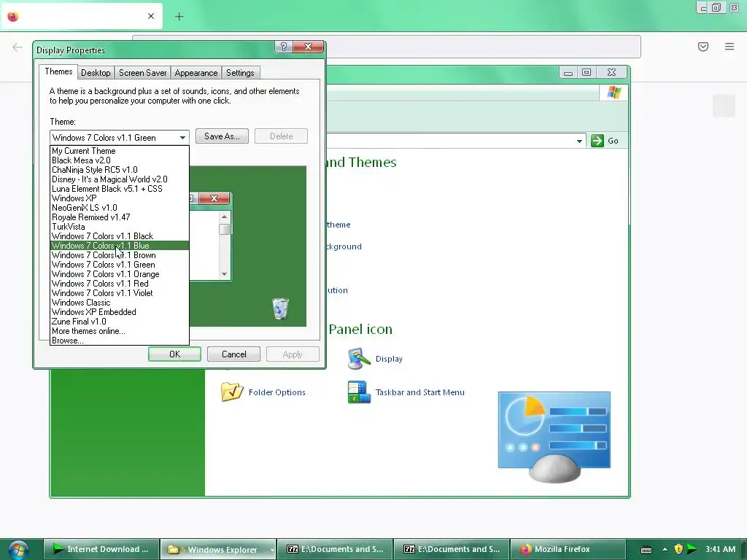The width and height of the screenshot is (747, 560).
Task: Select ChaNinja Style RC5 v1.0 theme
Action: 120,170
